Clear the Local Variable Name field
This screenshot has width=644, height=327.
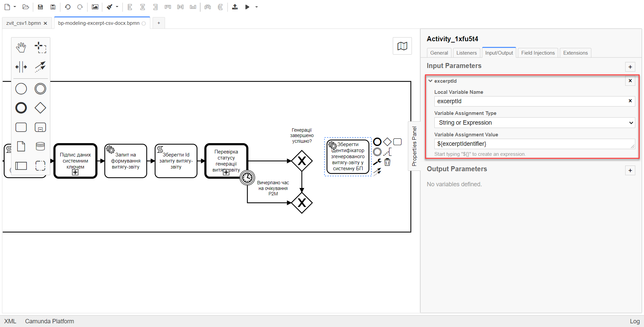coord(630,101)
